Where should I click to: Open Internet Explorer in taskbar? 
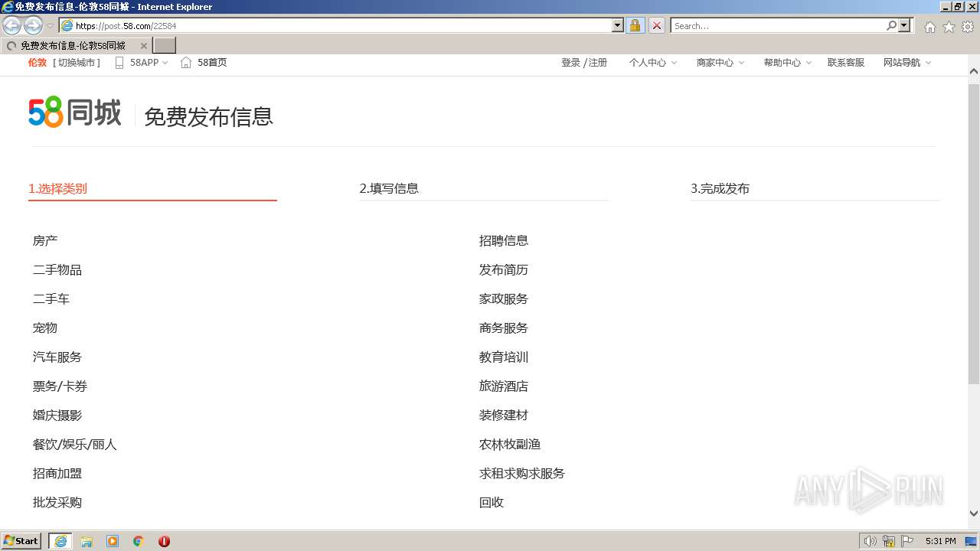click(x=60, y=541)
